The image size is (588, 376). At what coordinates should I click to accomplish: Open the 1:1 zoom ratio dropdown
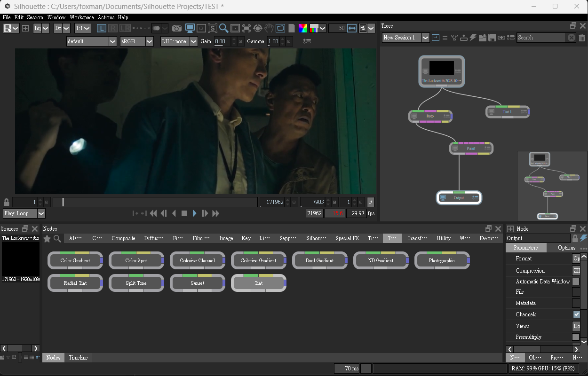pyautogui.click(x=83, y=28)
